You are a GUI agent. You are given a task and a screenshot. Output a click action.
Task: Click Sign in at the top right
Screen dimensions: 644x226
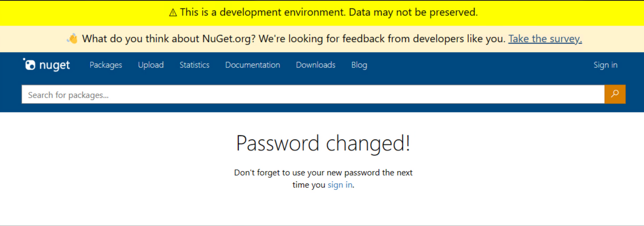(x=605, y=65)
